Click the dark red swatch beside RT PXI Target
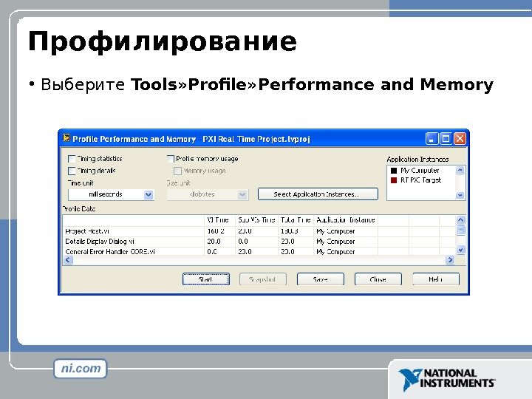Image resolution: width=532 pixels, height=399 pixels. click(x=394, y=180)
